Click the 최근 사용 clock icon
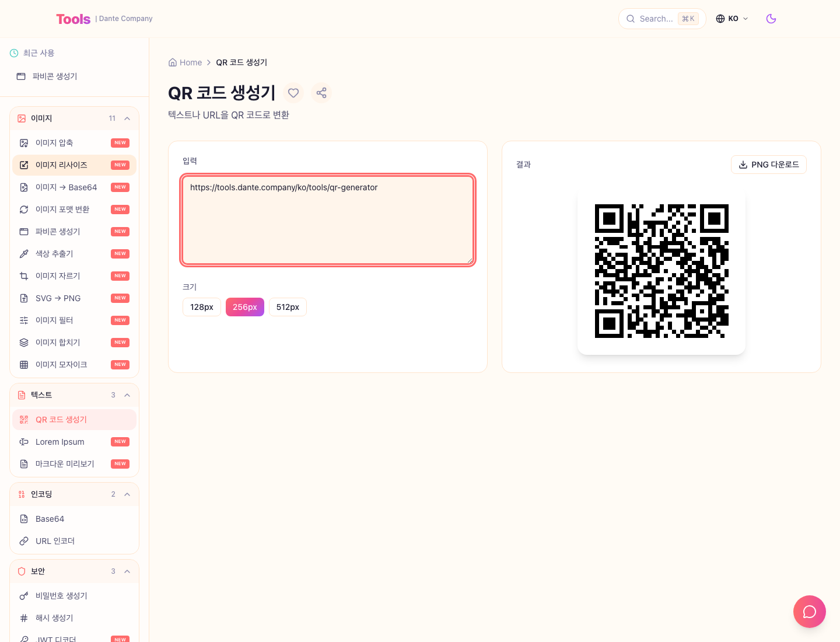This screenshot has width=840, height=642. (x=14, y=53)
